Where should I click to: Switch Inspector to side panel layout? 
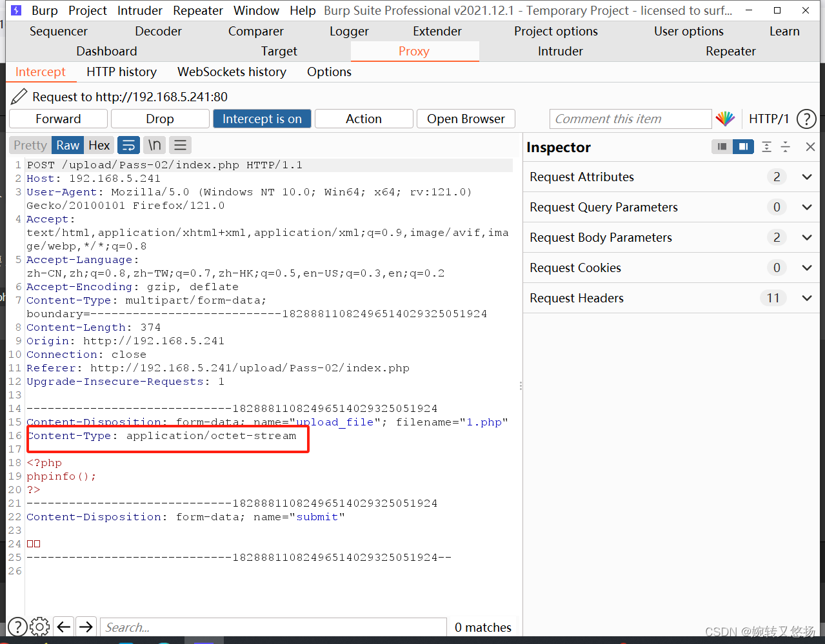click(x=744, y=147)
